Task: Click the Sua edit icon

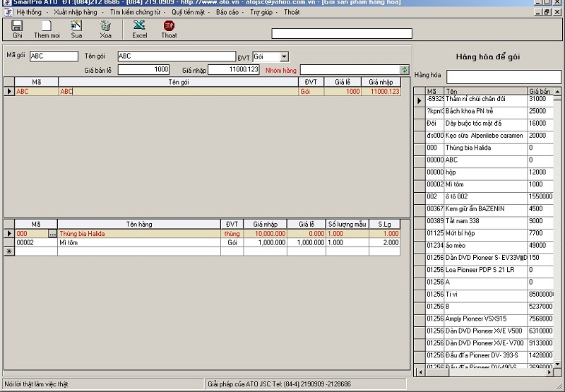Action: 76,25
